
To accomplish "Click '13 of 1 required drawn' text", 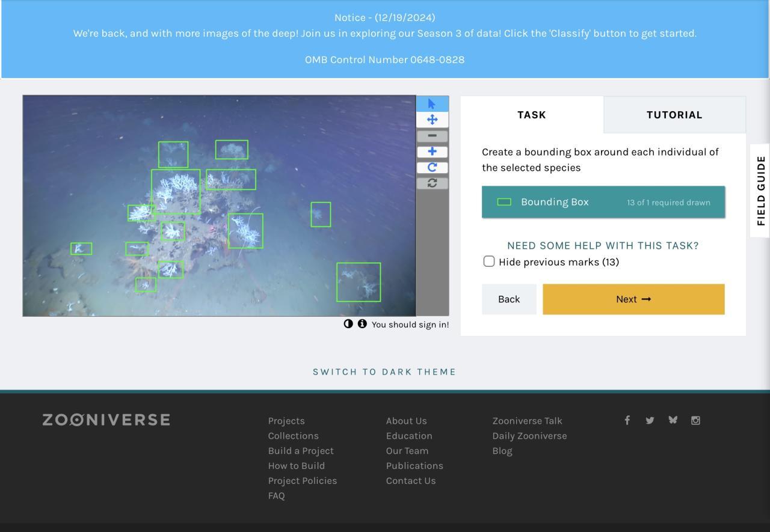I will (x=668, y=203).
